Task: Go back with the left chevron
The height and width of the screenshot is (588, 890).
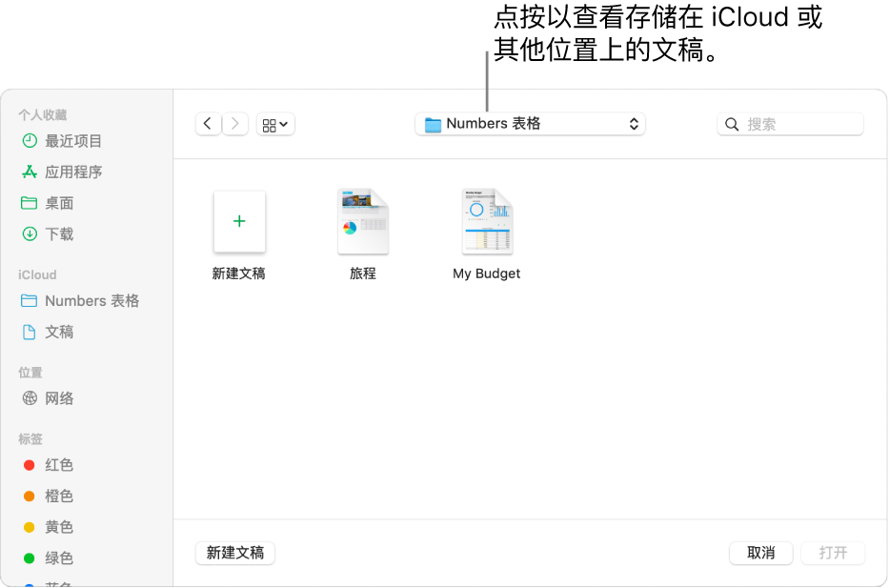Action: tap(208, 124)
